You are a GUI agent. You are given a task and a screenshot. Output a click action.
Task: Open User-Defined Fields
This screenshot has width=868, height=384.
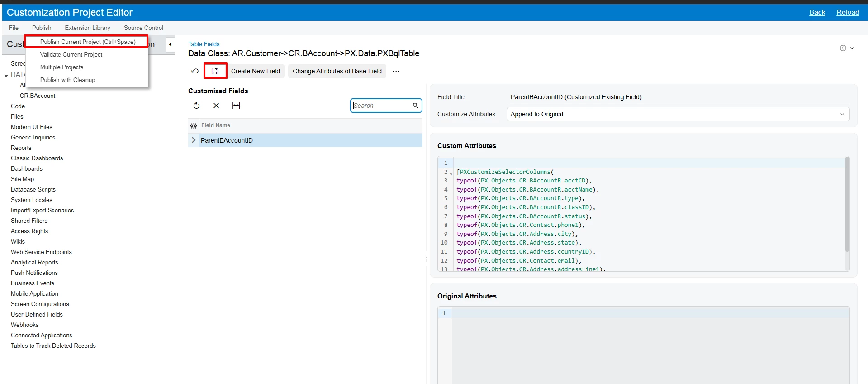[x=37, y=314]
